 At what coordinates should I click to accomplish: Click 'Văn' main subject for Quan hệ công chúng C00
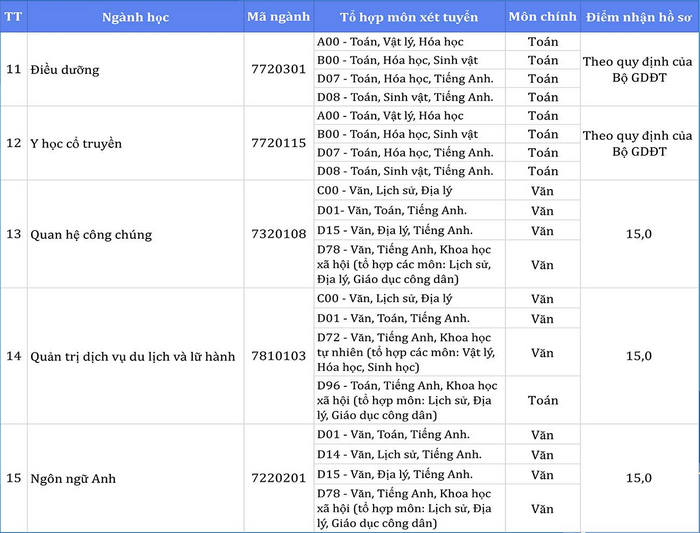point(542,191)
